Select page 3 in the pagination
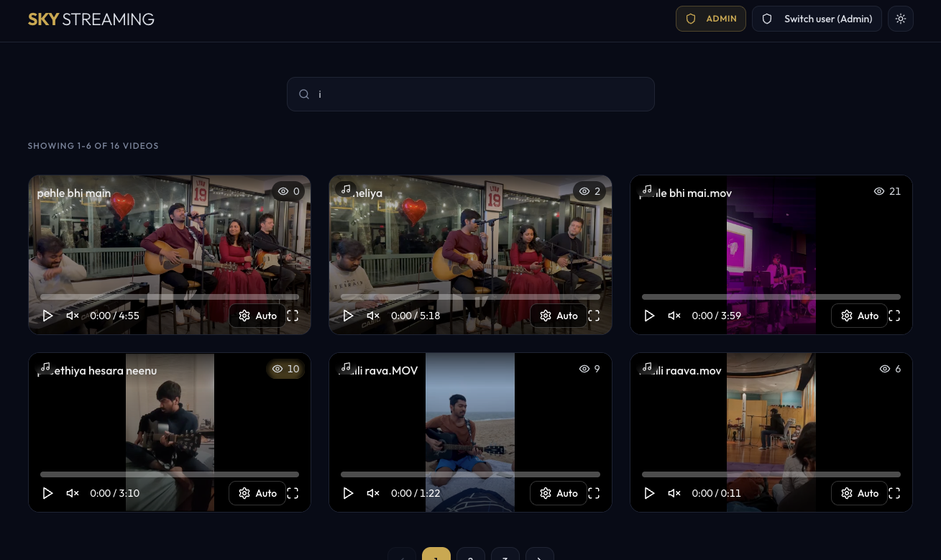The height and width of the screenshot is (560, 941). (505, 557)
